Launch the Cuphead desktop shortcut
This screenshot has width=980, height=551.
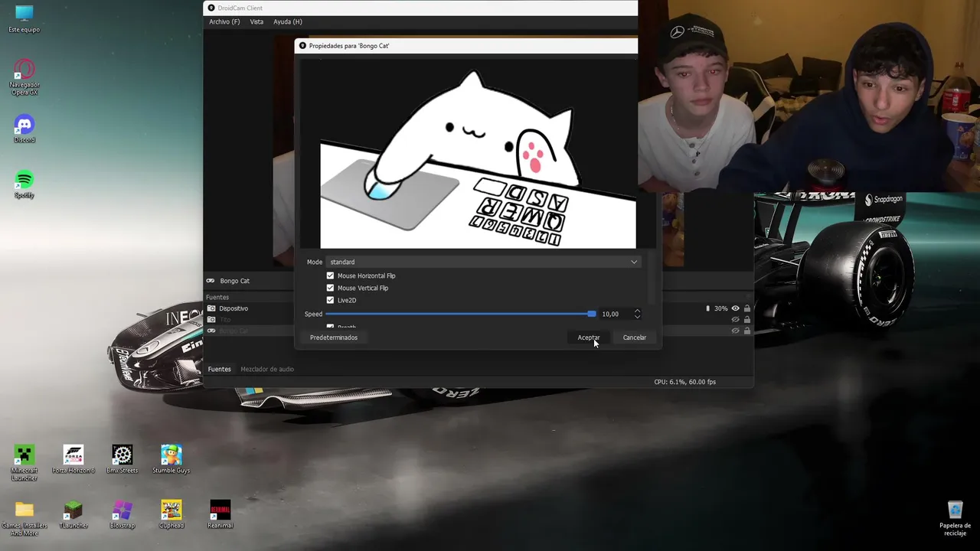pos(171,514)
